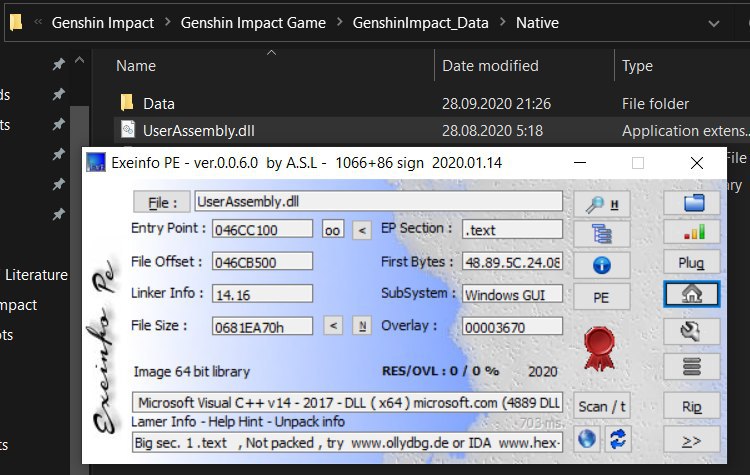
Task: Click the File : button
Action: tap(162, 202)
